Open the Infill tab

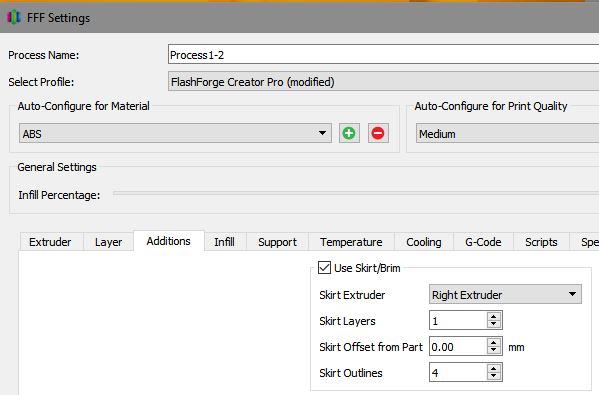click(225, 242)
